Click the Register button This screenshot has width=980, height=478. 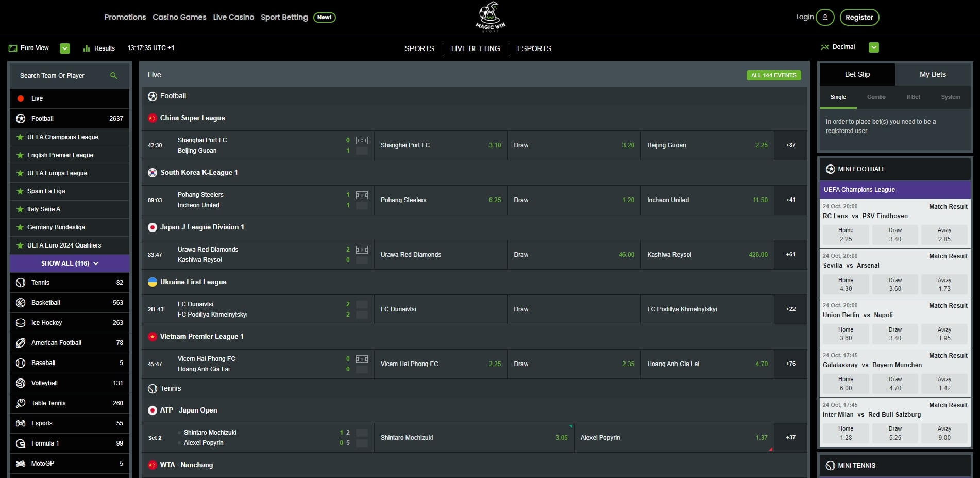(x=859, y=17)
